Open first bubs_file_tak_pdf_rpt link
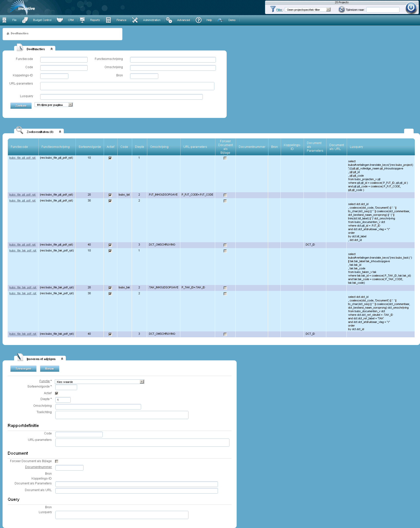The width and height of the screenshot is (420, 528). pos(23,251)
